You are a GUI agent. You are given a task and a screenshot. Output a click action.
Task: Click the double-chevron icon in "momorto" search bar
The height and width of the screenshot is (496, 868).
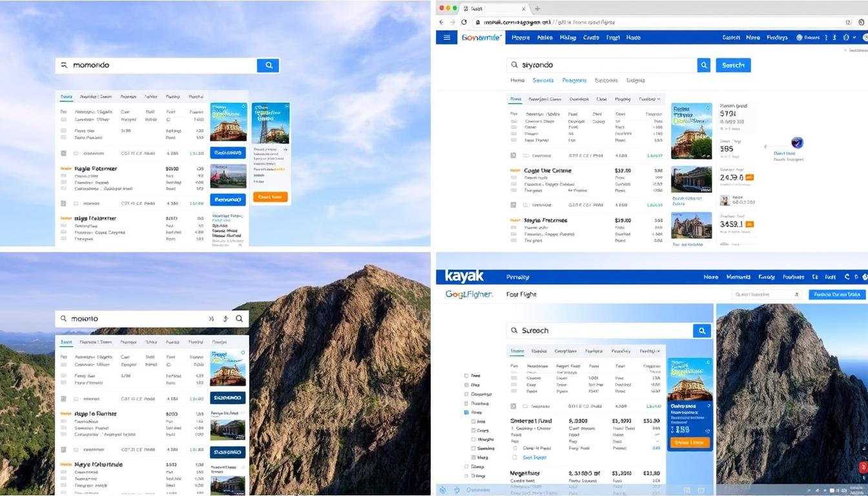coord(211,318)
